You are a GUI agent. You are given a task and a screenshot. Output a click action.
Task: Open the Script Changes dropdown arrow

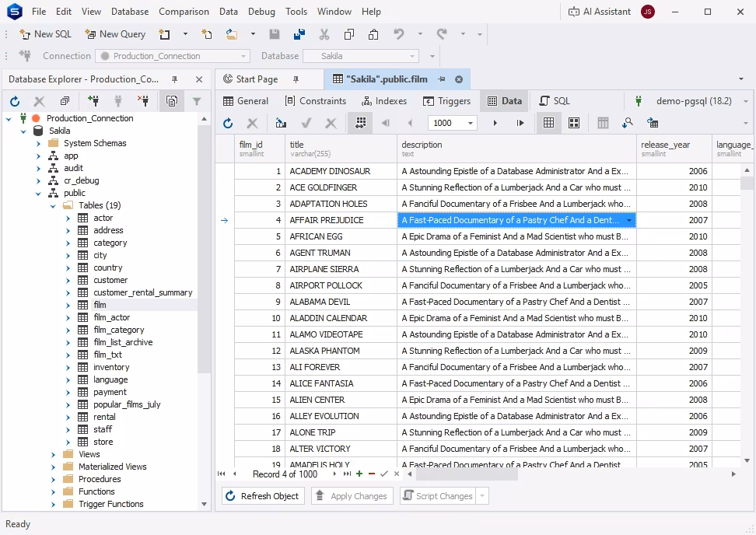tap(482, 496)
